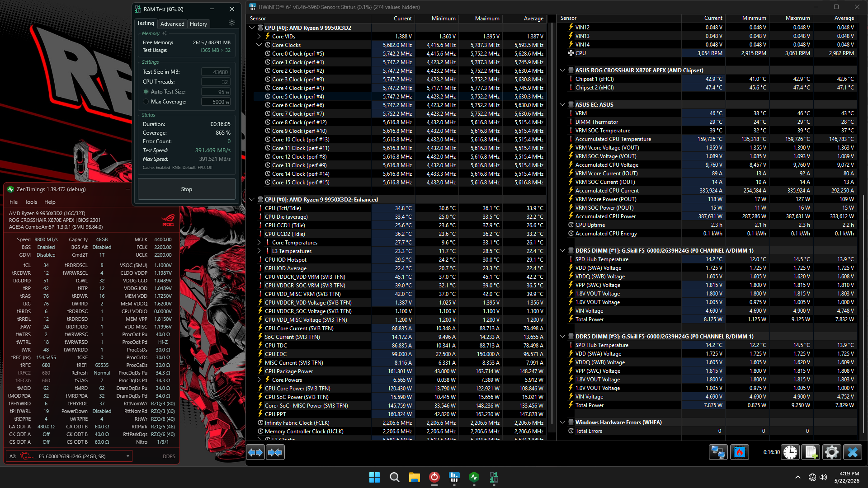Expand the Core Powers row

pyautogui.click(x=259, y=380)
